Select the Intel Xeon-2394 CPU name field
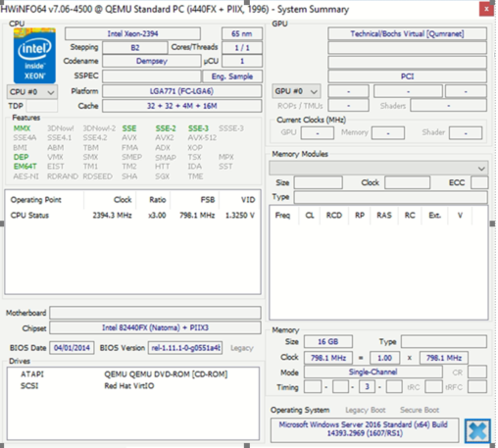Screen dimensions: 498x448 point(132,33)
